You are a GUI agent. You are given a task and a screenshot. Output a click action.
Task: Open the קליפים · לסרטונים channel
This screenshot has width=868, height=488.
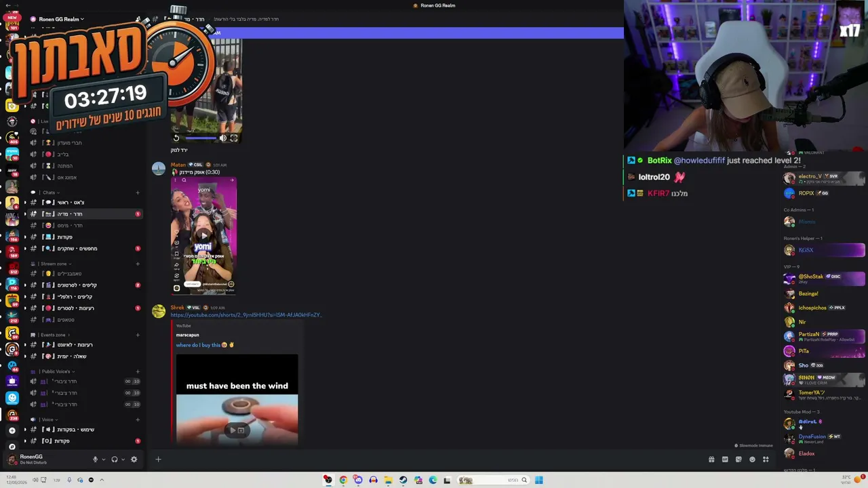click(x=85, y=285)
